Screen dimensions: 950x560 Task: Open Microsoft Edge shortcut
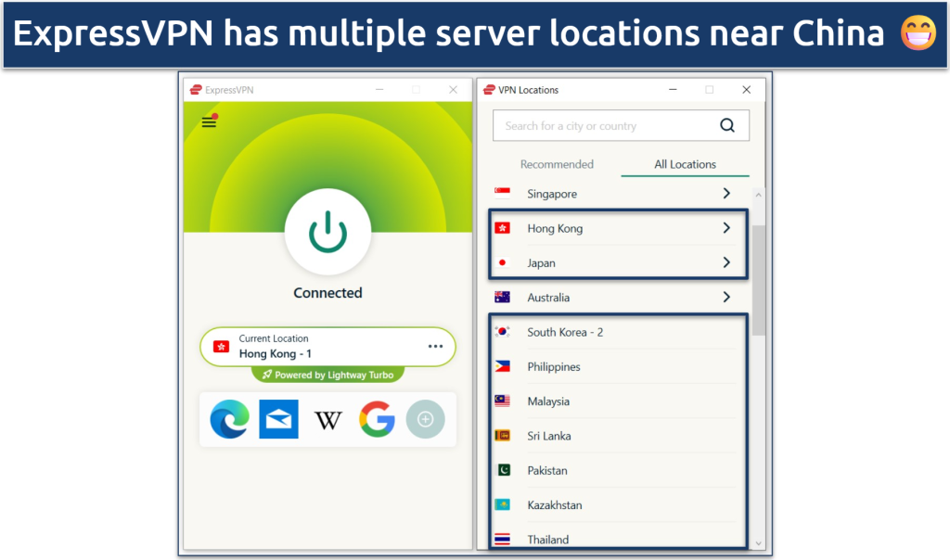click(x=230, y=419)
